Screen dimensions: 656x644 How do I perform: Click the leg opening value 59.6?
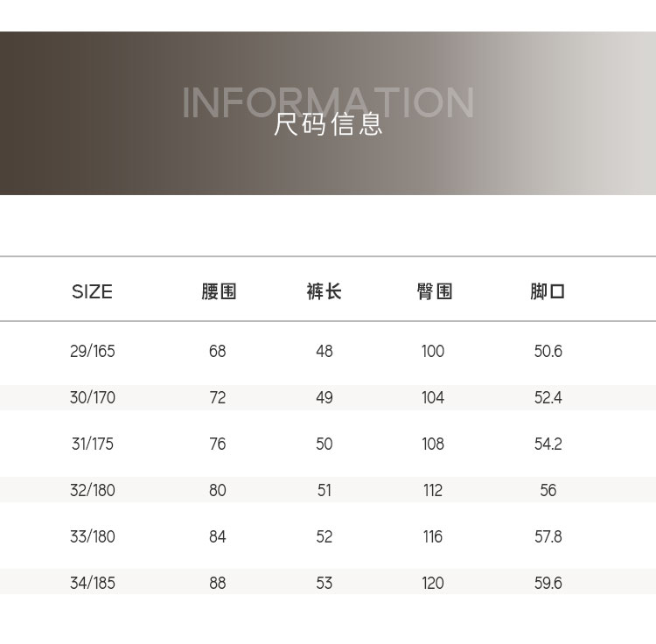[x=548, y=584]
